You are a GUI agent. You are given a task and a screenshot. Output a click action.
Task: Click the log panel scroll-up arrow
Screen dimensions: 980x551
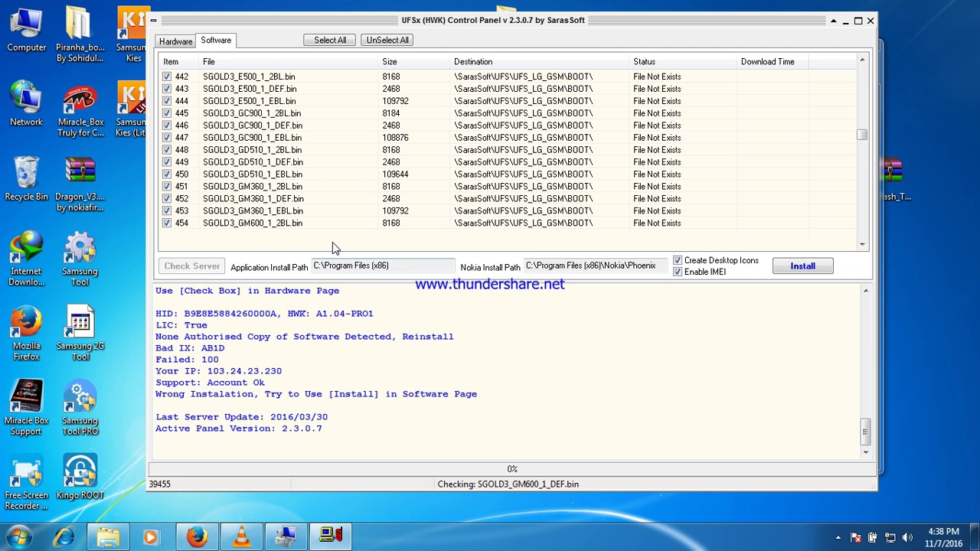pos(866,291)
